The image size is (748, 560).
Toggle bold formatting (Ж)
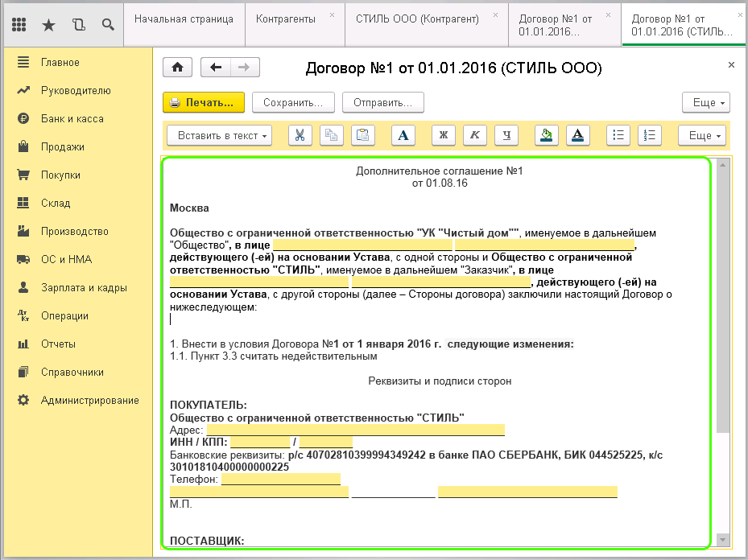coord(444,135)
